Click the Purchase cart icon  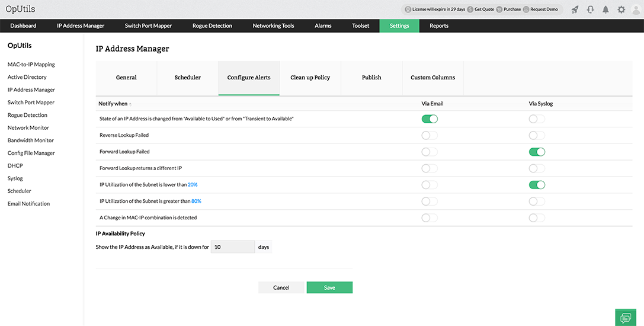coord(499,9)
